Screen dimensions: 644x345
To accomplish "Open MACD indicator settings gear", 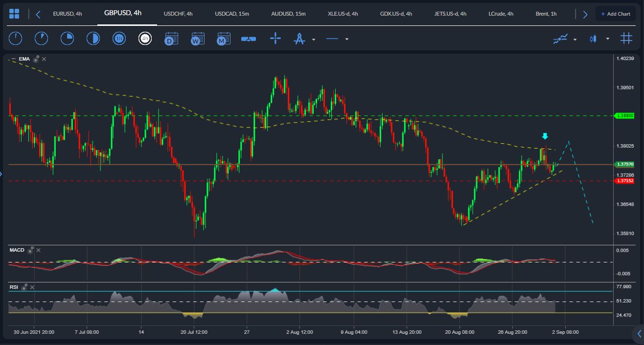I will [30, 250].
